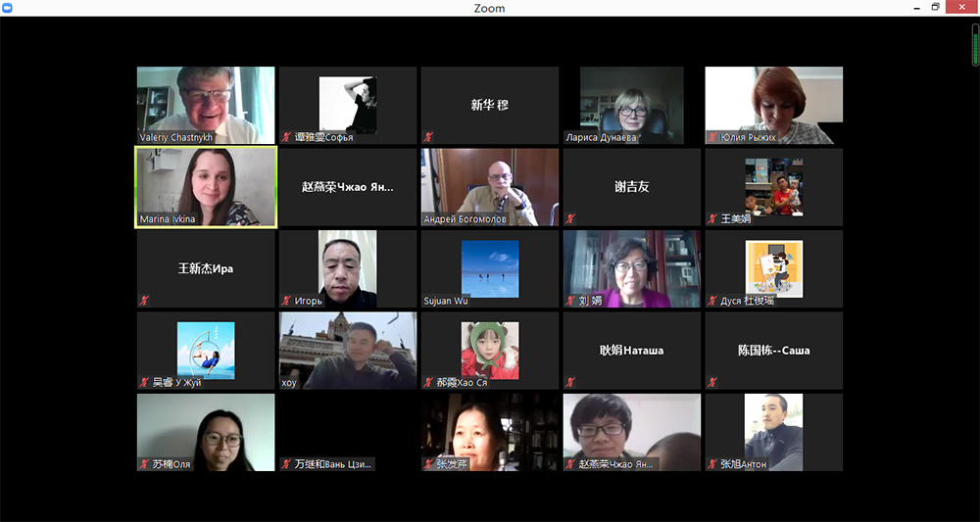The image size is (980, 522).
Task: Click the green level meter at right edge
Action: tap(975, 44)
